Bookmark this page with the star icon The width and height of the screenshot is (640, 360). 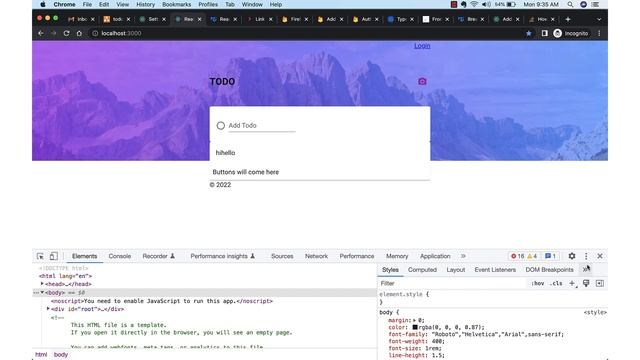529,33
